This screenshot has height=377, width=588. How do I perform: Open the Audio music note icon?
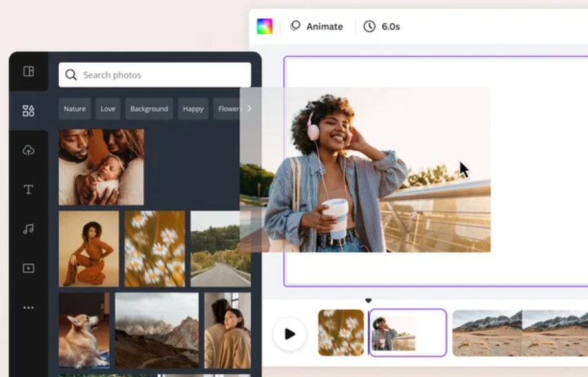(x=28, y=229)
